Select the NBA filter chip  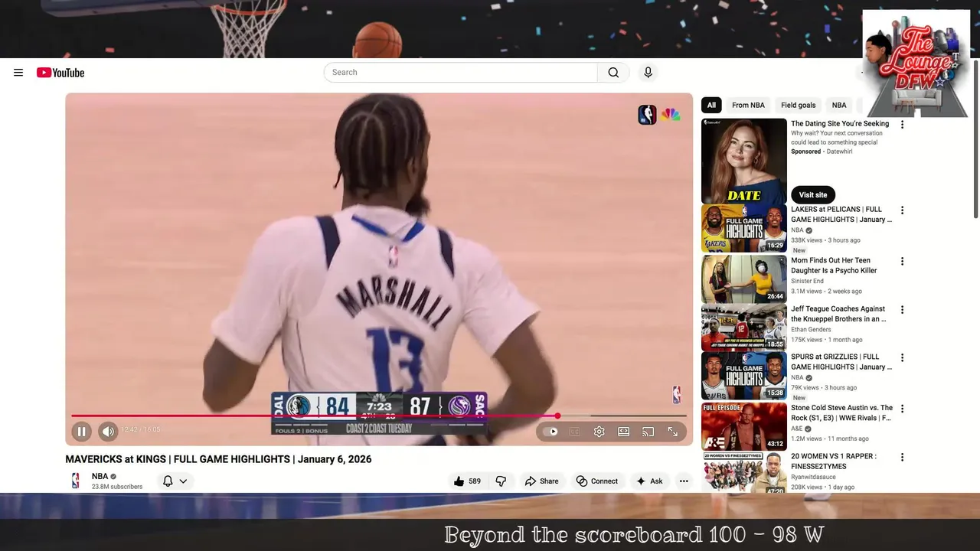(839, 106)
